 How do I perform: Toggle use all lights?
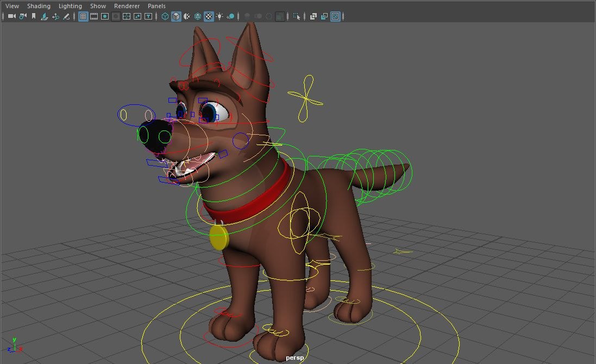pyautogui.click(x=219, y=16)
